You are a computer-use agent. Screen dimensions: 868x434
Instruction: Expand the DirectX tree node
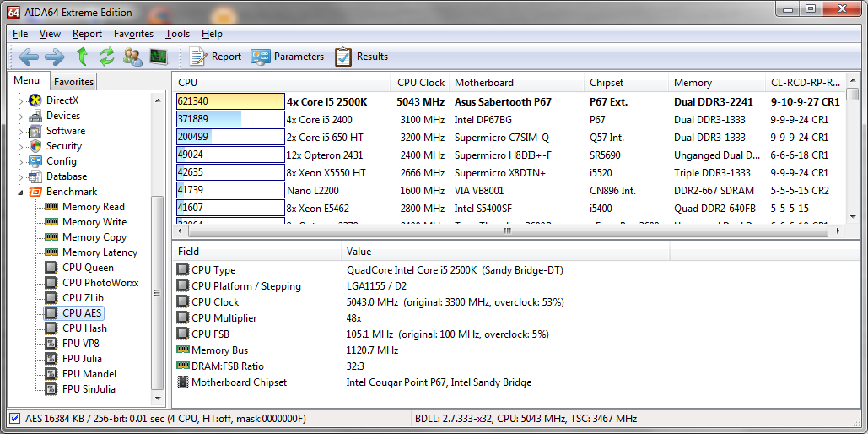tap(21, 101)
